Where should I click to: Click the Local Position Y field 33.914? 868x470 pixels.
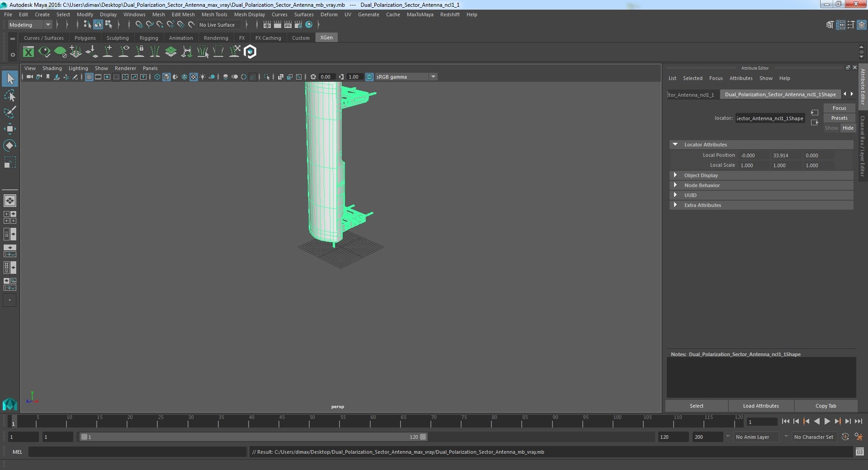785,155
